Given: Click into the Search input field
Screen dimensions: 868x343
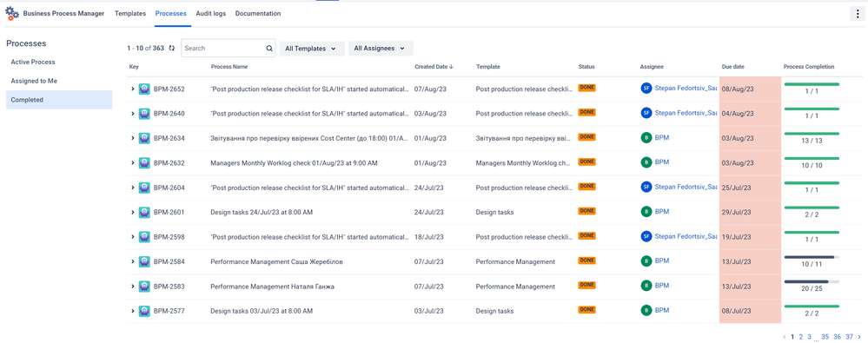Looking at the screenshot, I should click(x=224, y=48).
